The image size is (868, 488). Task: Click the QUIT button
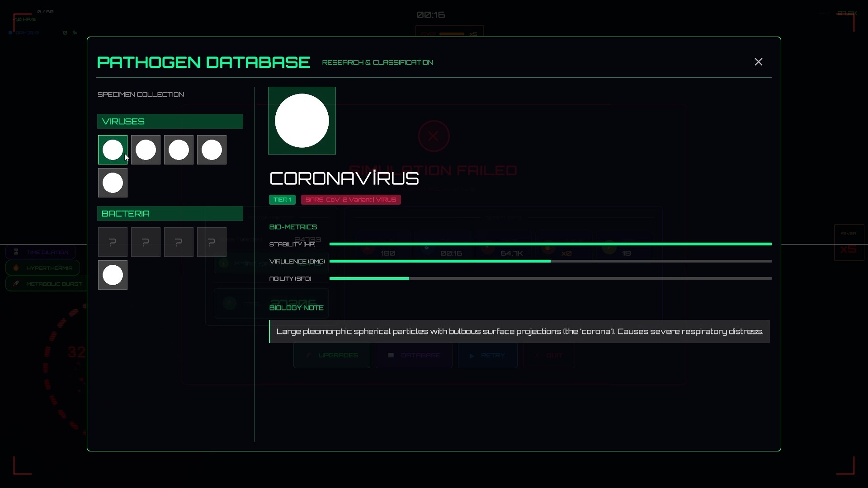(x=548, y=356)
